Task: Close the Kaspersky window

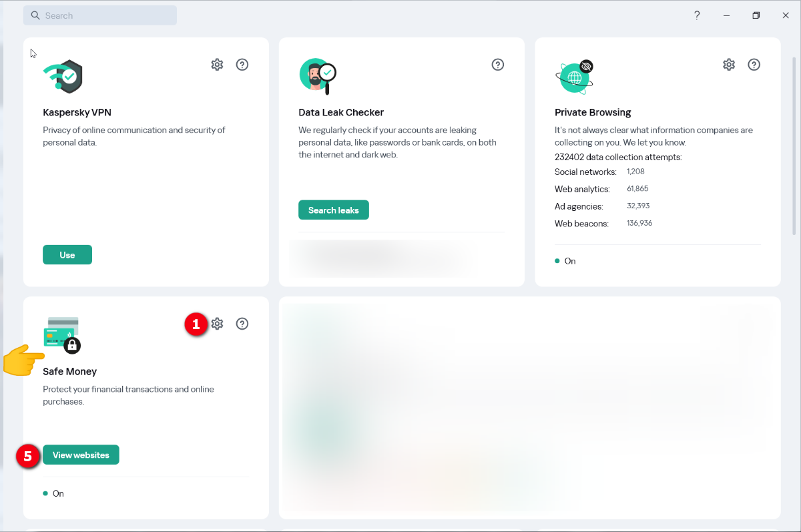Action: [x=786, y=15]
